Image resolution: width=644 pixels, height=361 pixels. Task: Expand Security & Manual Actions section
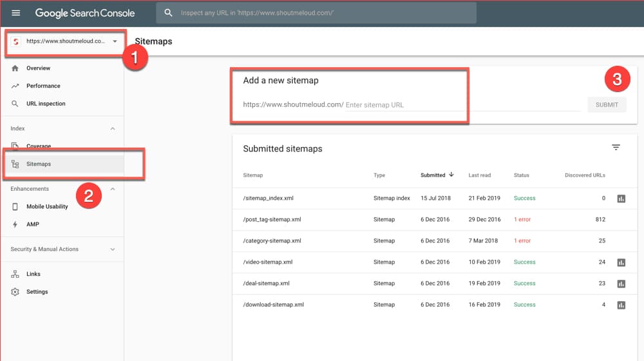(x=113, y=249)
